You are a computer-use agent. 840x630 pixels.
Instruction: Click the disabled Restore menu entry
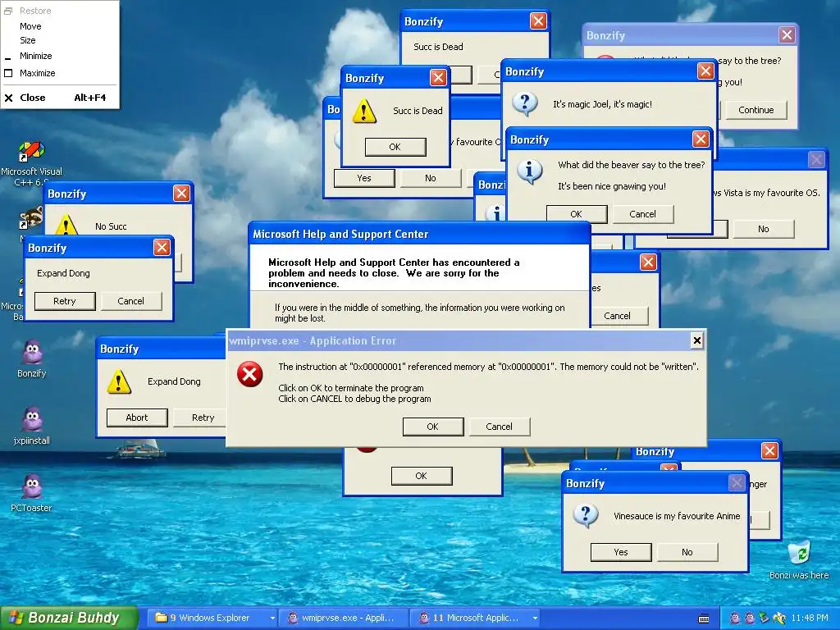click(35, 11)
